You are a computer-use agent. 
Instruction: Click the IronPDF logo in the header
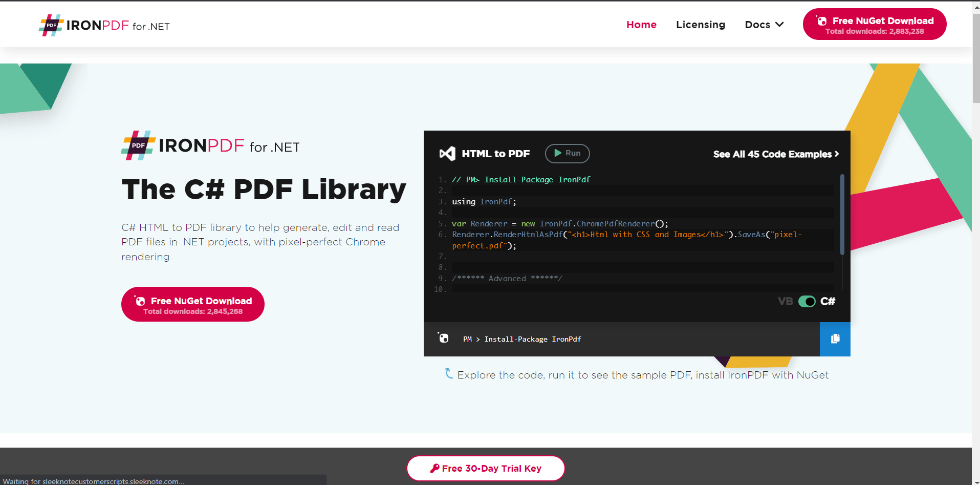[104, 25]
